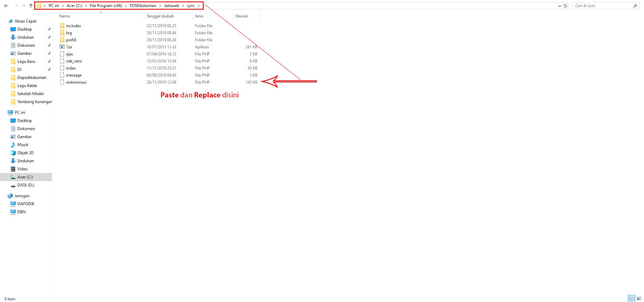Open Musik under PC ini
The width and height of the screenshot is (644, 302).
pos(23,145)
